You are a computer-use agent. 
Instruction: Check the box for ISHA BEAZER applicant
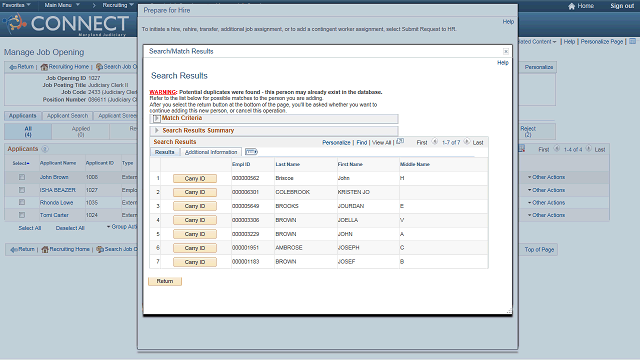tap(22, 190)
